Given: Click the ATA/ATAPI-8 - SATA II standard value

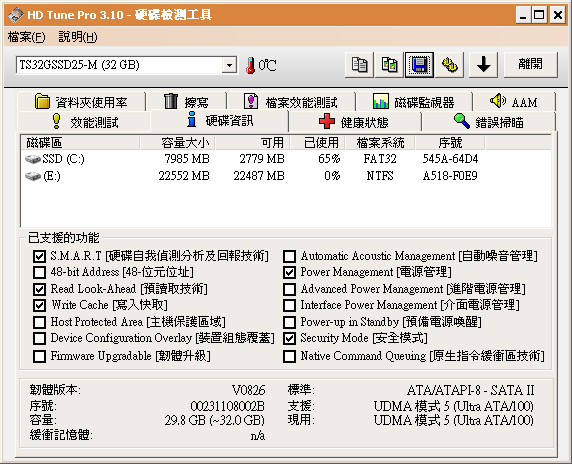Looking at the screenshot, I should tap(471, 390).
